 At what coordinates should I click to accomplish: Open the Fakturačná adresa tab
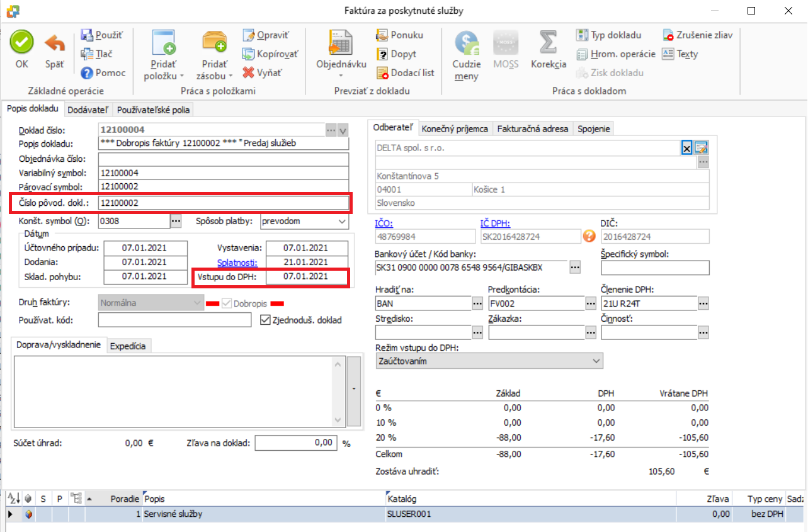pyautogui.click(x=533, y=129)
